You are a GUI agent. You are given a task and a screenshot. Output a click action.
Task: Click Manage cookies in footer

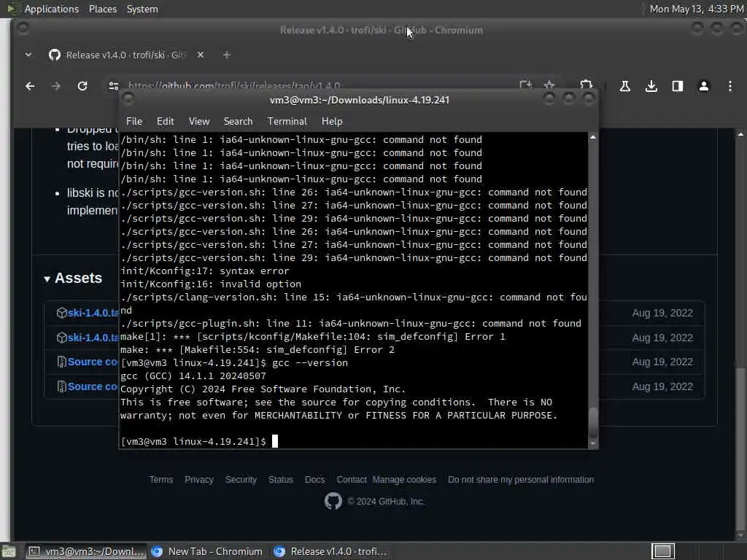click(x=404, y=480)
